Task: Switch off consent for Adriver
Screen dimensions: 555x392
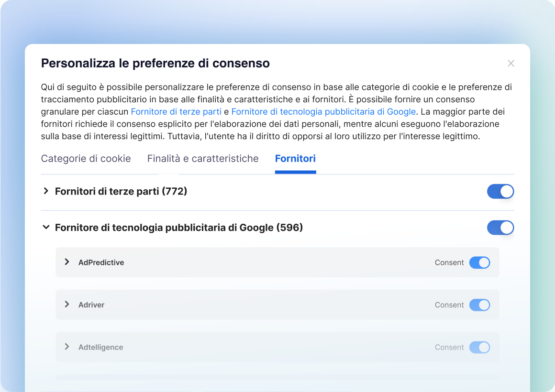Action: 479,305
